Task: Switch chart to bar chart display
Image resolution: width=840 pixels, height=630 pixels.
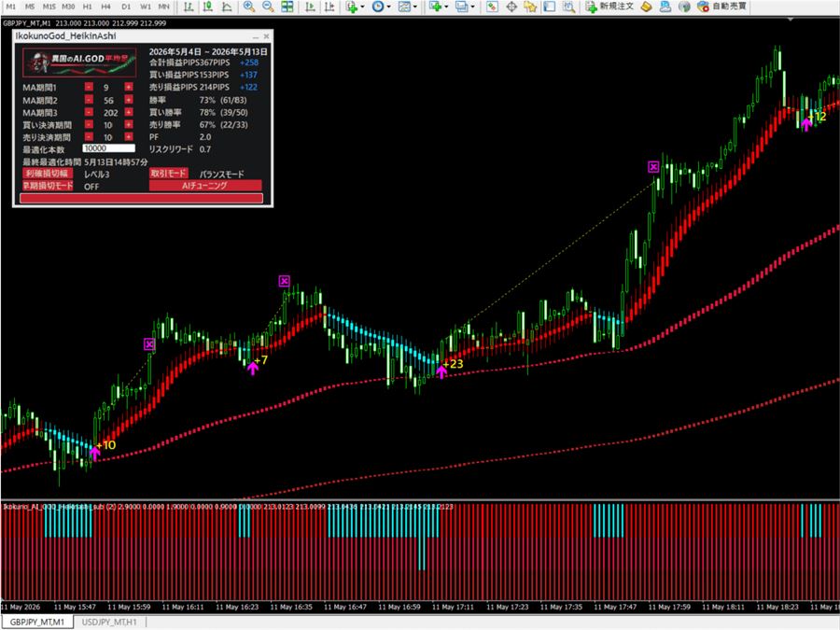Action: tap(188, 7)
